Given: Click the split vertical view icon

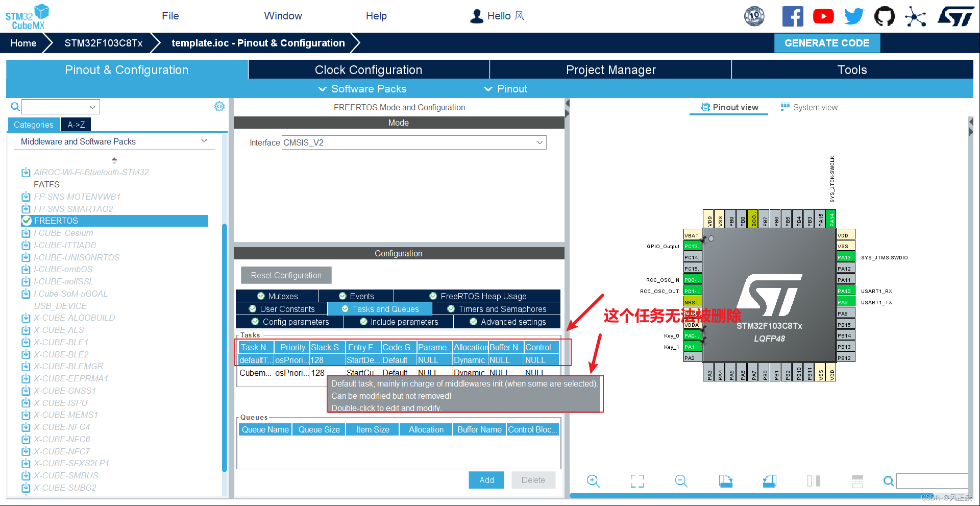Looking at the screenshot, I should (814, 481).
